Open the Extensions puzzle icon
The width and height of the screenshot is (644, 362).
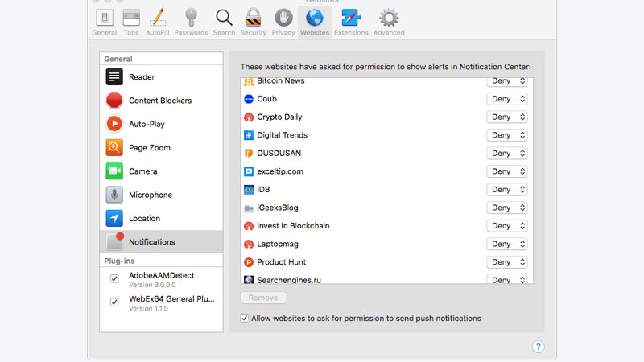351,18
